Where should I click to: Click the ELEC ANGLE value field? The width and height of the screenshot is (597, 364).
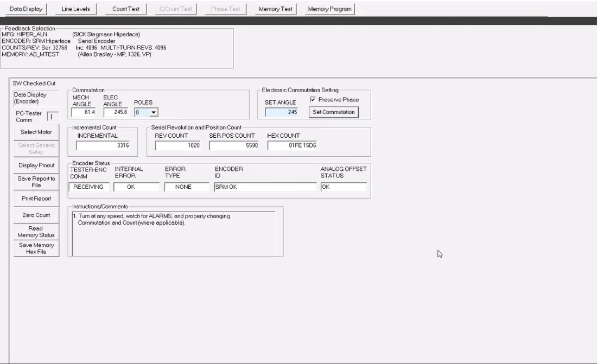click(x=116, y=112)
